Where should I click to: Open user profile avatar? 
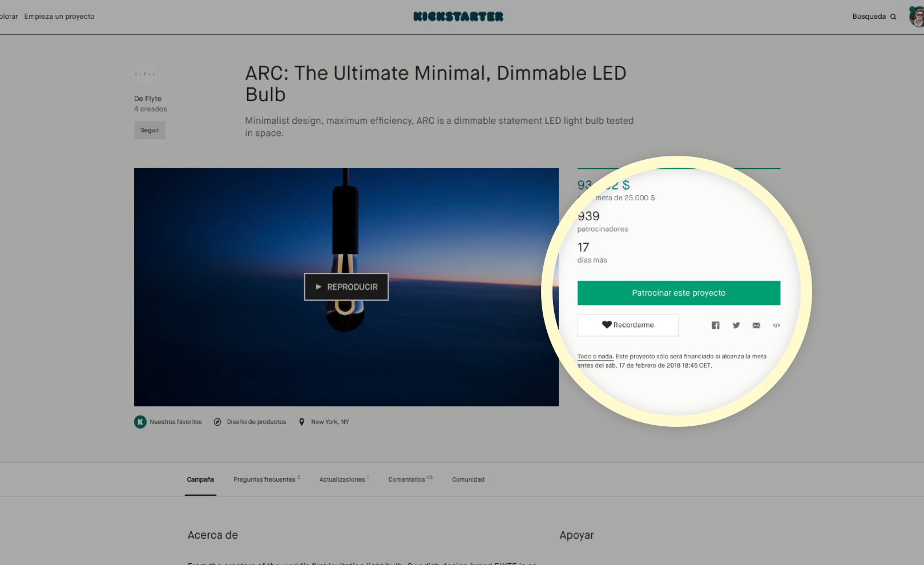(917, 17)
